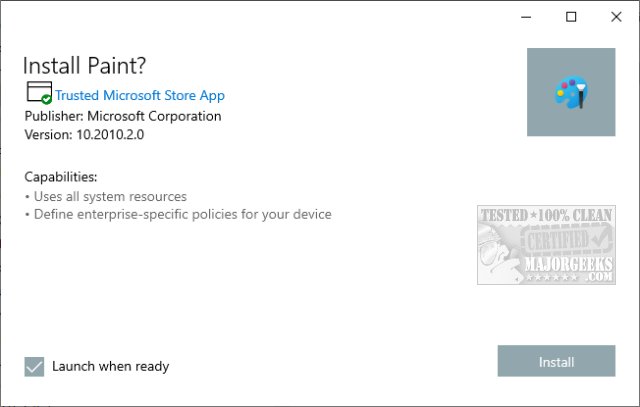Select the Publisher: Microsoft Corporation text
This screenshot has width=640, height=407.
point(123,116)
